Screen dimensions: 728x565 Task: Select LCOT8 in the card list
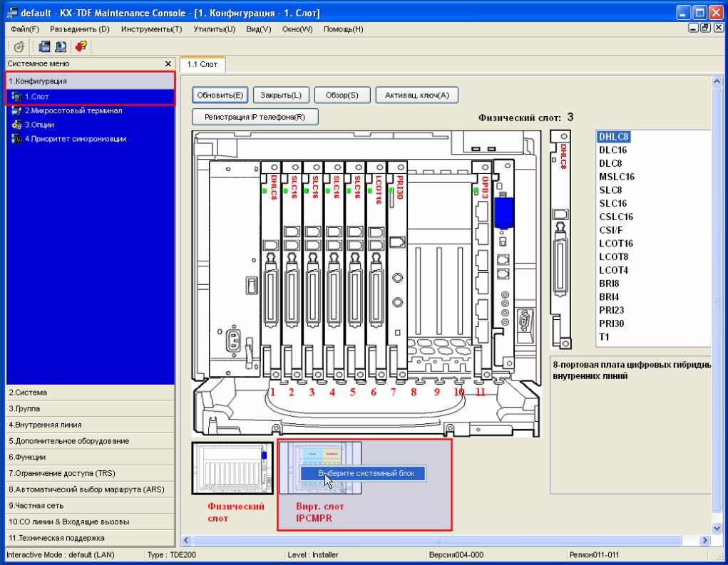click(x=614, y=257)
